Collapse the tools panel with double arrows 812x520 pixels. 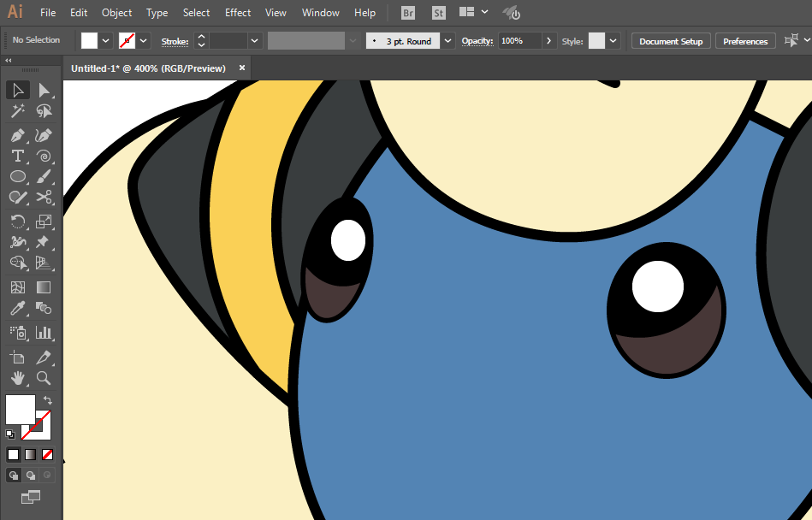tap(9, 61)
